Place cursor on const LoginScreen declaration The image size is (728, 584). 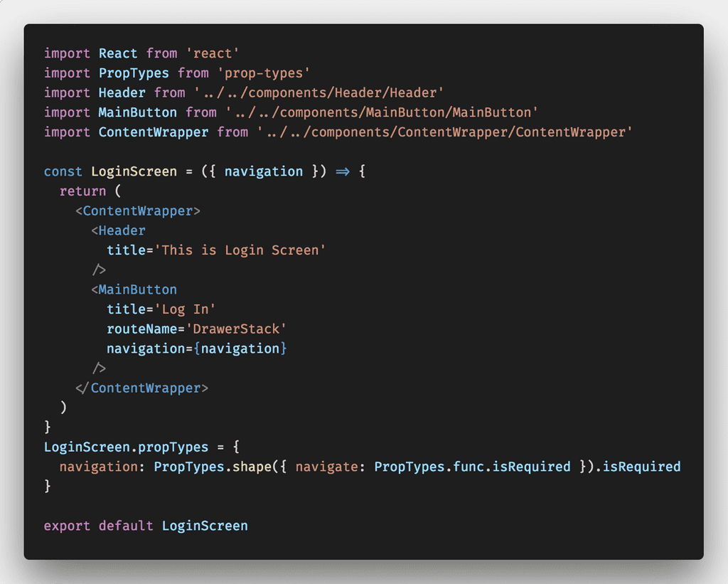point(110,171)
